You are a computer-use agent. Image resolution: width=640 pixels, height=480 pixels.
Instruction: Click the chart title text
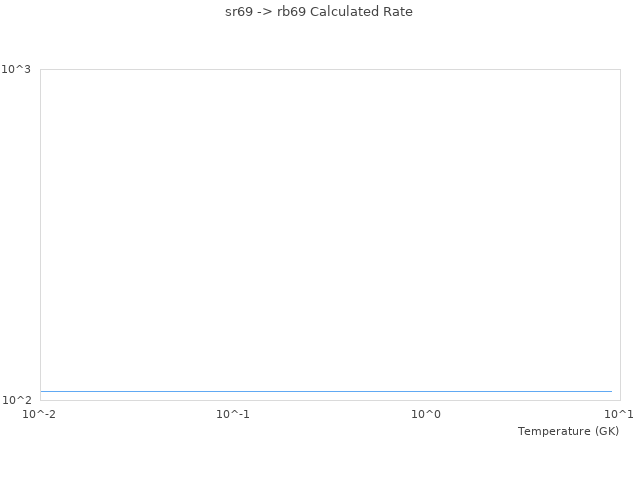tap(319, 12)
